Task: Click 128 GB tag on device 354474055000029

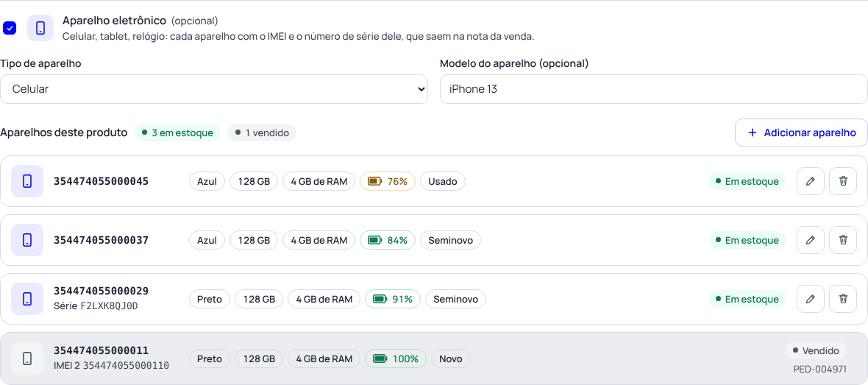Action: pos(259,299)
